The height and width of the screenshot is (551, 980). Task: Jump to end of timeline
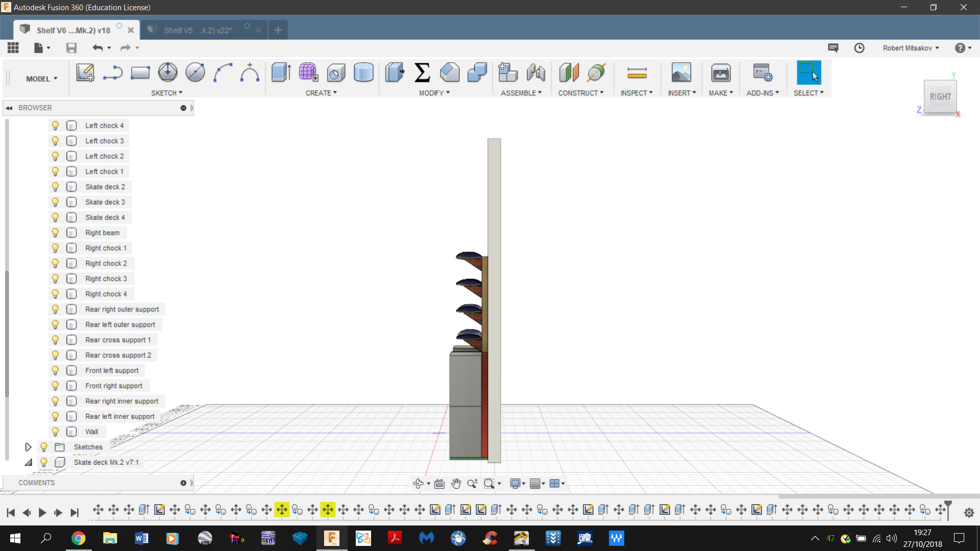tap(75, 513)
